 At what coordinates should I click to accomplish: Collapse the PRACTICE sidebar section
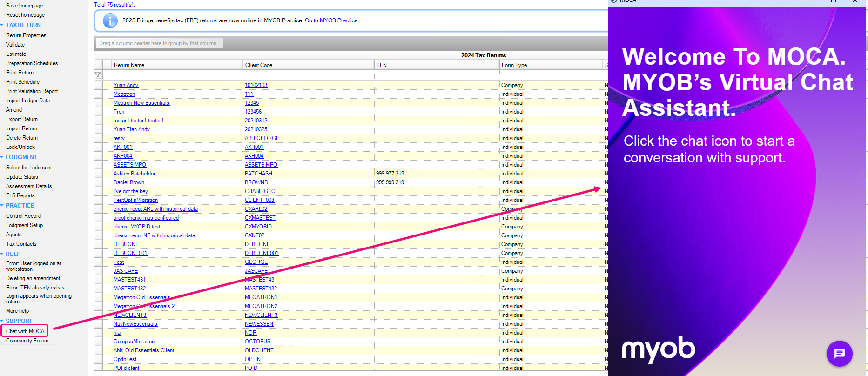[x=2, y=206]
